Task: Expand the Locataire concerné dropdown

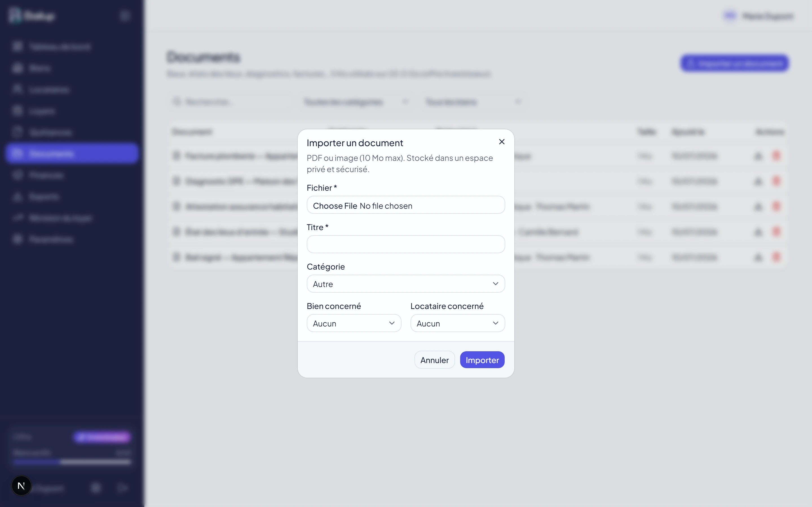Action: coord(458,323)
